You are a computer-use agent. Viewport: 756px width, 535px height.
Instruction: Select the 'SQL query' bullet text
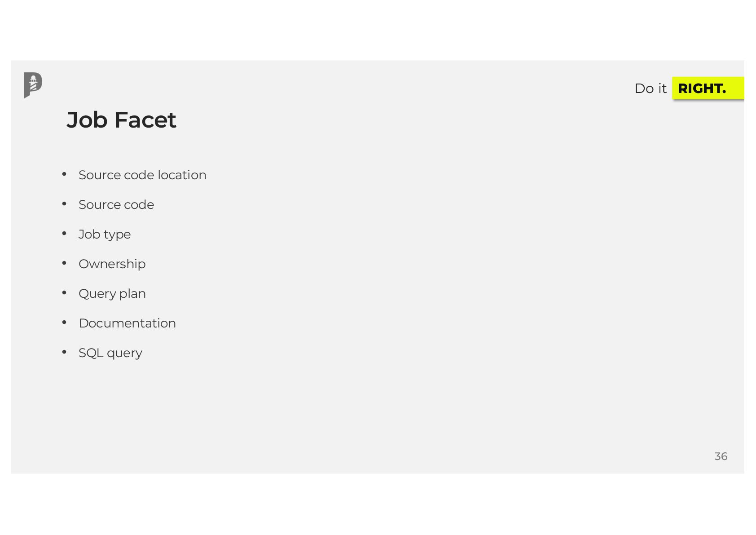[110, 353]
